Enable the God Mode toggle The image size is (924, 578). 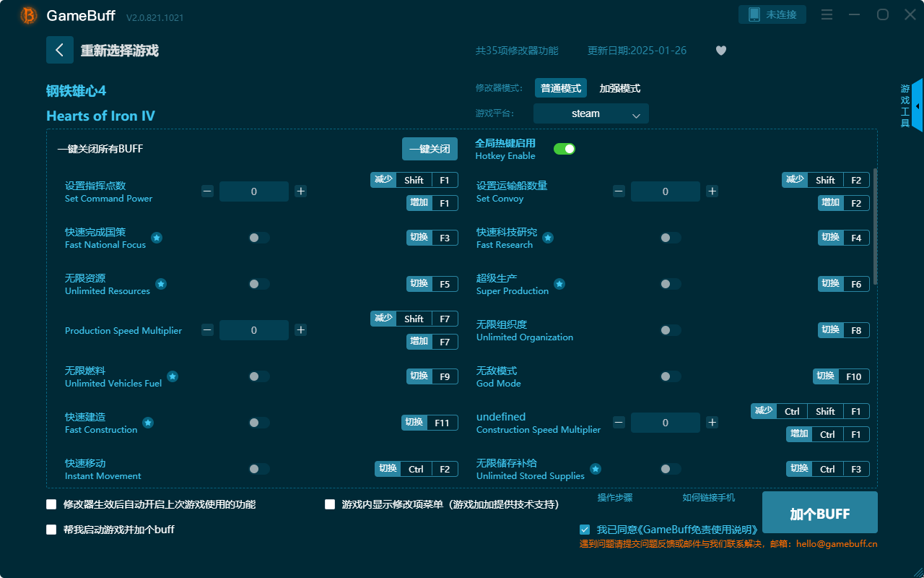pyautogui.click(x=670, y=376)
